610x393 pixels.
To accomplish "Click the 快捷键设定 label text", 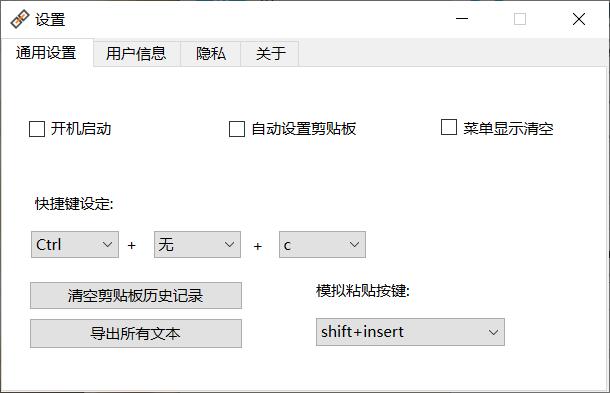I will 74,204.
